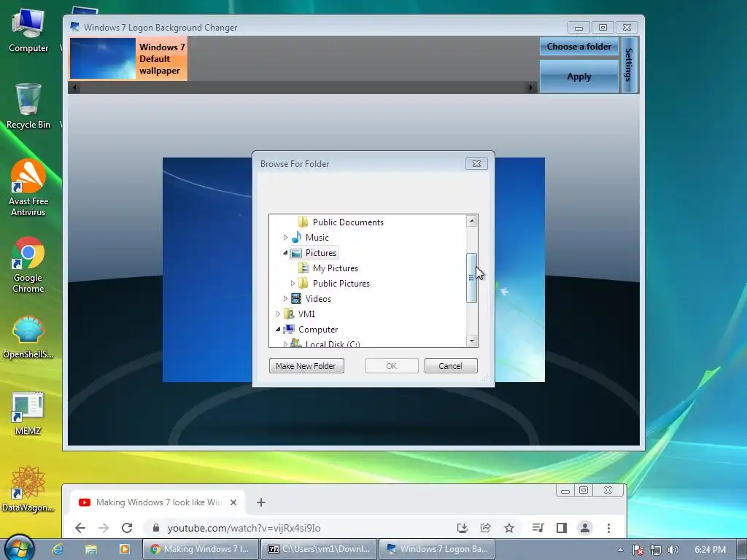
Task: Open Windows Explorer from the taskbar
Action: 91,549
